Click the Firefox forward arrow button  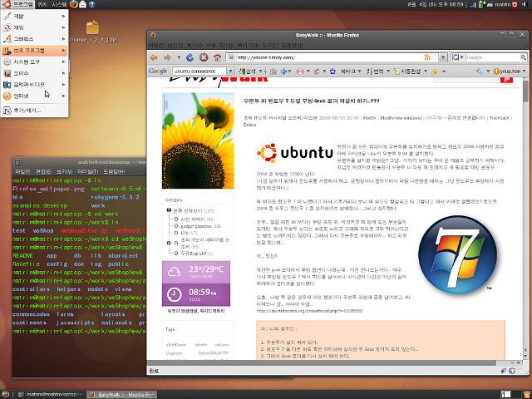(x=167, y=57)
